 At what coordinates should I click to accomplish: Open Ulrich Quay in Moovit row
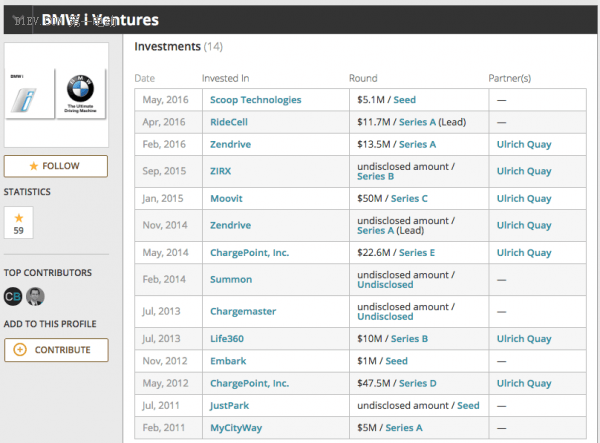(524, 199)
